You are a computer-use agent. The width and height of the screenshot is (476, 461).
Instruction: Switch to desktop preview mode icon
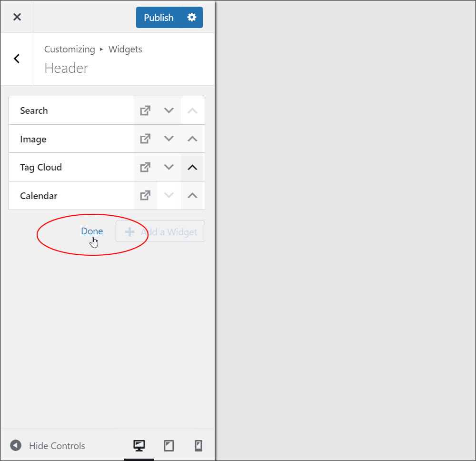point(139,445)
